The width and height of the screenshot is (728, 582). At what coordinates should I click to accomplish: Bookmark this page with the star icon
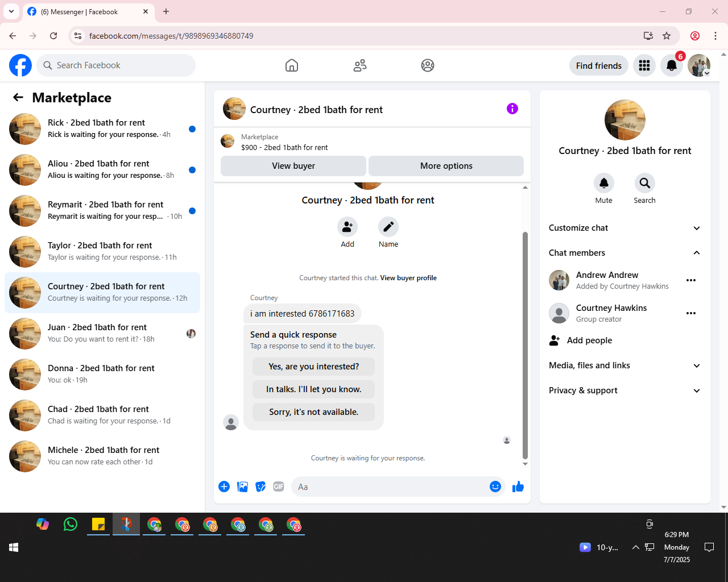667,36
